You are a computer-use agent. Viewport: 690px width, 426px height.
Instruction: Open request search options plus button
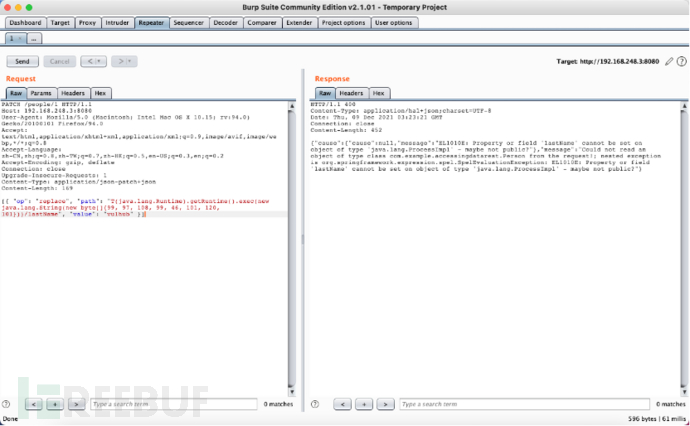pos(55,404)
